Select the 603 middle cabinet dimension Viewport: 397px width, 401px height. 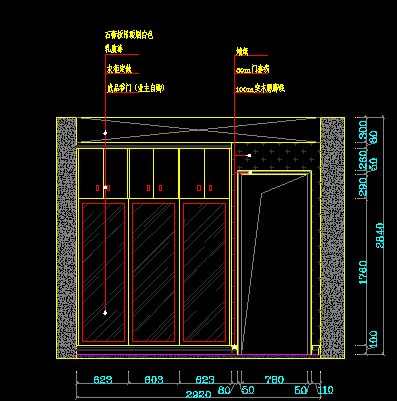(154, 380)
